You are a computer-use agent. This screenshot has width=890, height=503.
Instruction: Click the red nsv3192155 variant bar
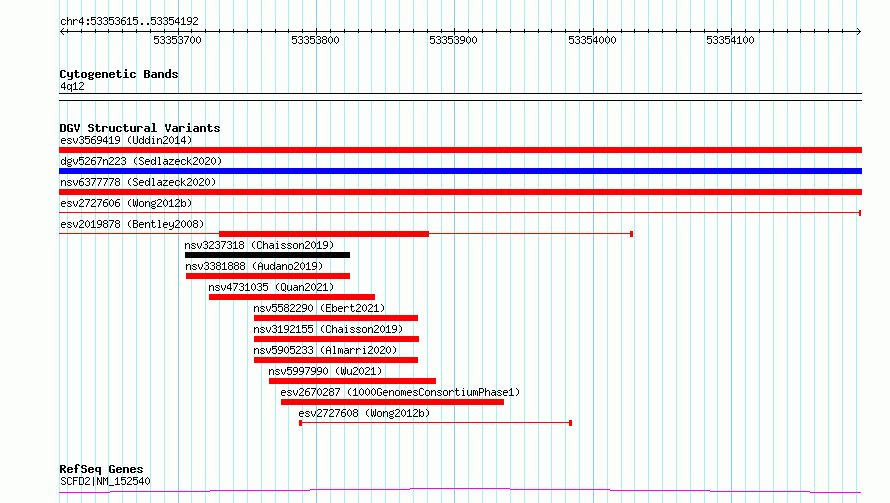point(337,339)
